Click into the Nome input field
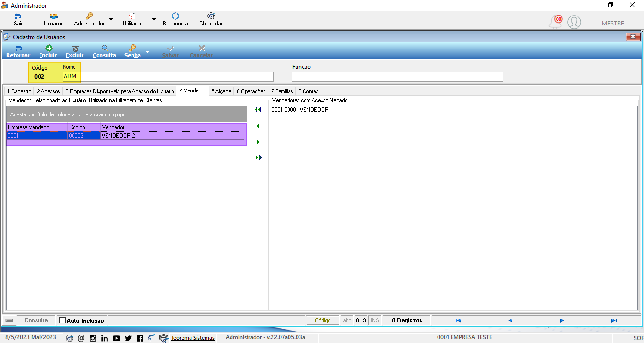The width and height of the screenshot is (644, 343). [168, 76]
